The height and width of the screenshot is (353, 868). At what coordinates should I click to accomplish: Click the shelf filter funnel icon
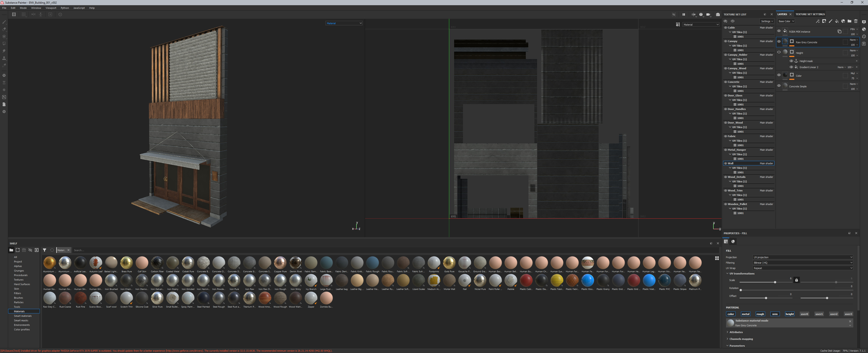point(45,250)
